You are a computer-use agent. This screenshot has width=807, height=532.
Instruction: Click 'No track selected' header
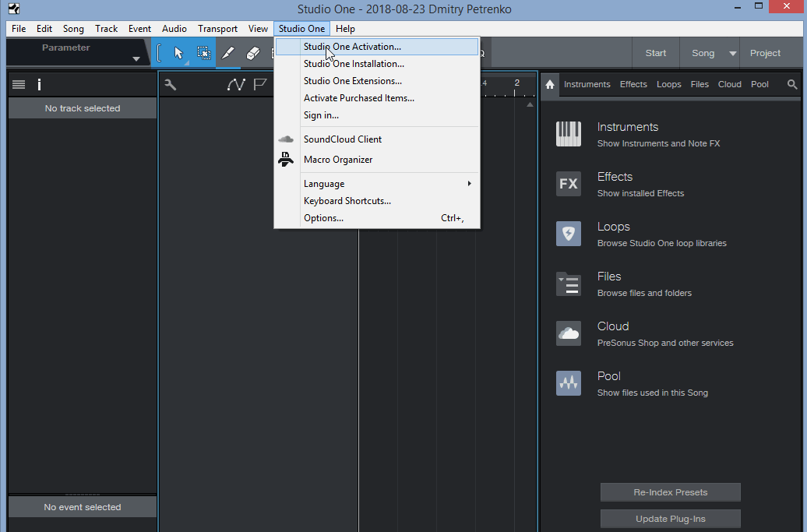(x=83, y=108)
